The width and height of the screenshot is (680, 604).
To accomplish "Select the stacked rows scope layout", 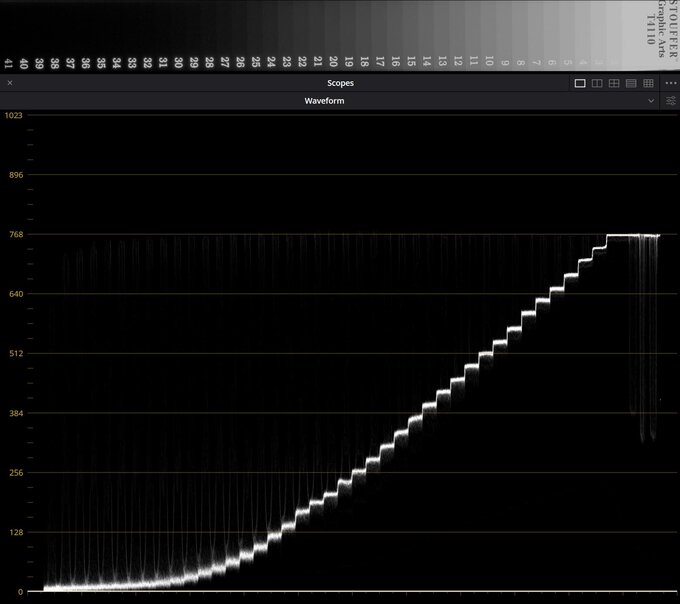I will pyautogui.click(x=631, y=83).
